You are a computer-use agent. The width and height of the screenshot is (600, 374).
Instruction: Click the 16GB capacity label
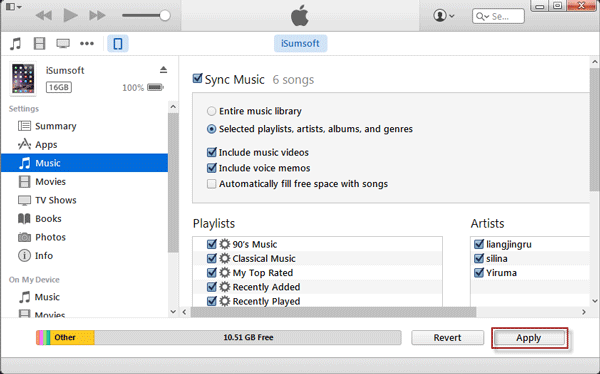[59, 87]
